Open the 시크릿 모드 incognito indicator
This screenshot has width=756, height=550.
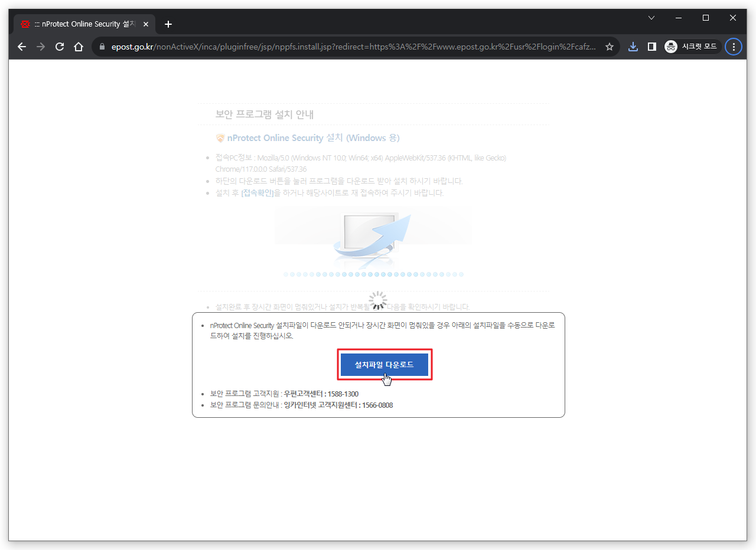(692, 47)
